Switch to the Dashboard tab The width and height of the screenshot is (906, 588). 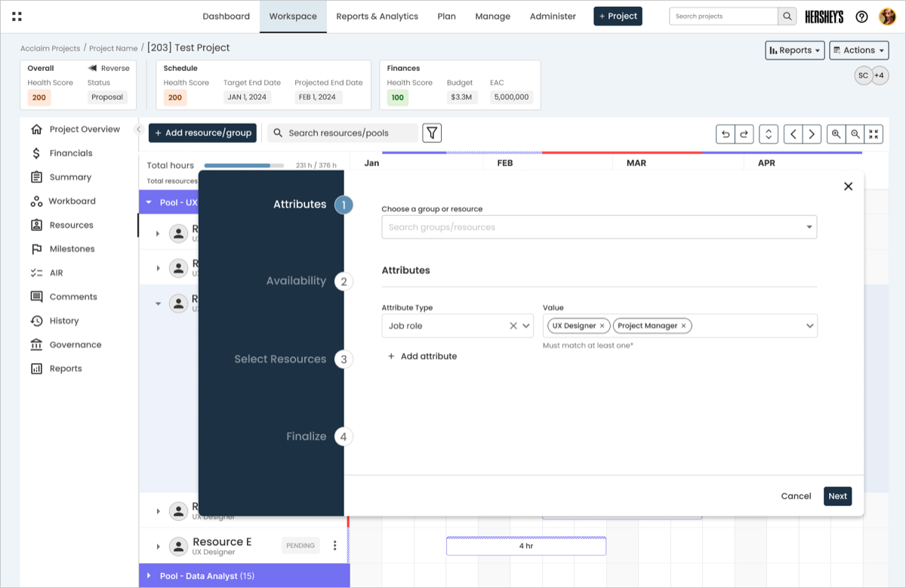pyautogui.click(x=226, y=17)
